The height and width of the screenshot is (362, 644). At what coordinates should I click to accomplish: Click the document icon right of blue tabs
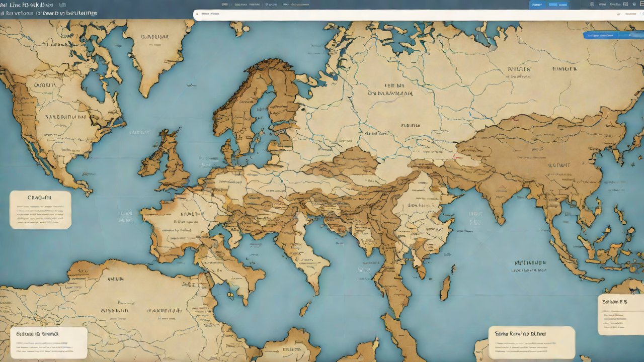[593, 4]
